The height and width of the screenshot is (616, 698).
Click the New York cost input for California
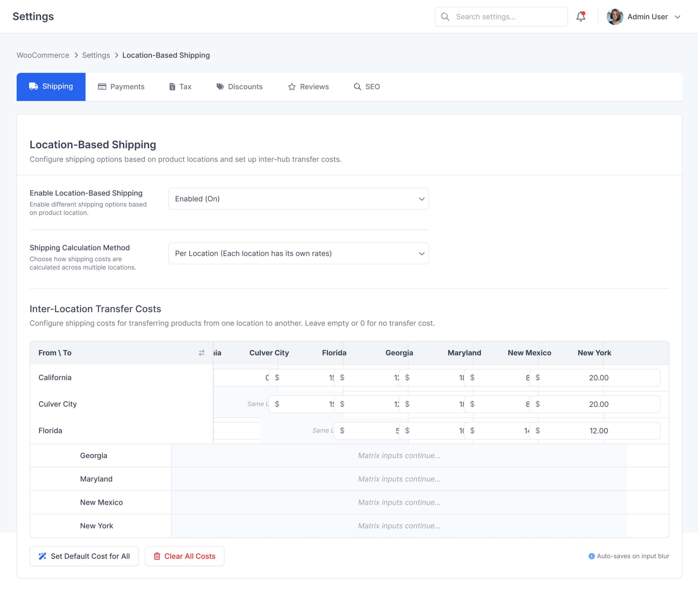pos(595,378)
